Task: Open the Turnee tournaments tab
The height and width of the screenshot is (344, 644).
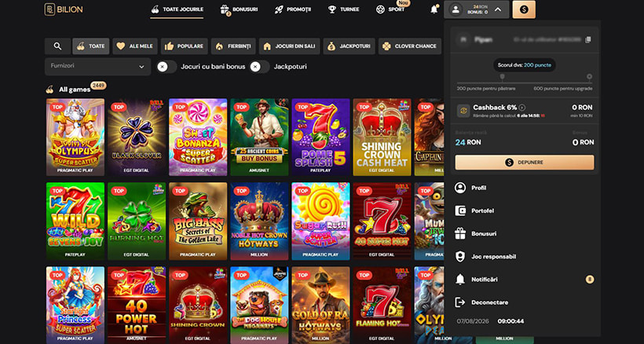Action: pos(343,9)
